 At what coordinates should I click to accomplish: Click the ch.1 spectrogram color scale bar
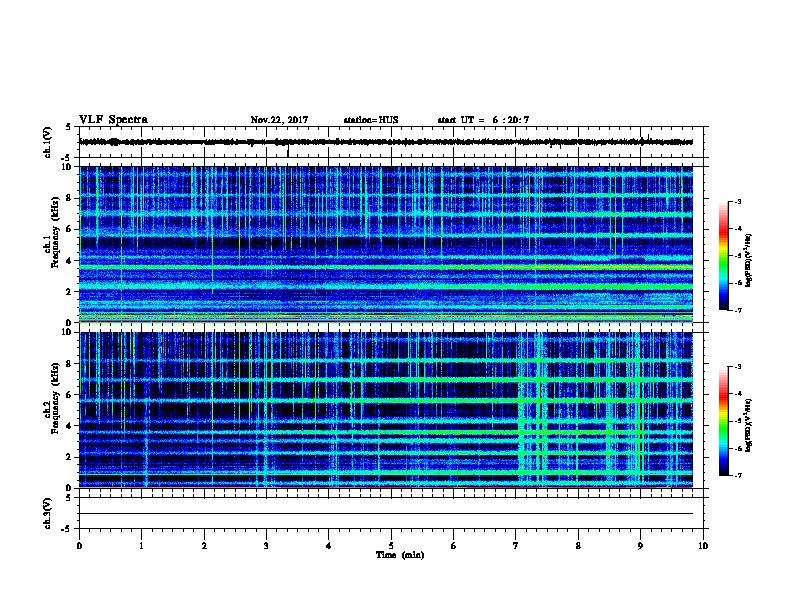723,256
